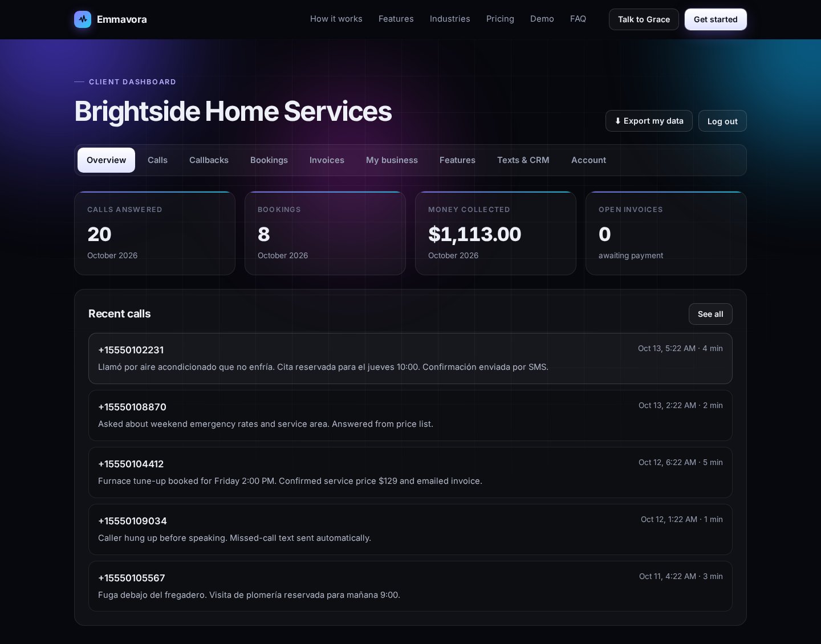Click the aire acondicionado call summary
This screenshot has width=821, height=644.
coord(323,367)
